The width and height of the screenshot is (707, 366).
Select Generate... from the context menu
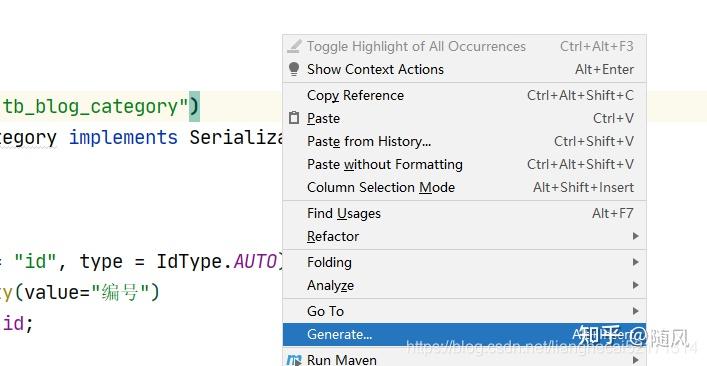464,334
